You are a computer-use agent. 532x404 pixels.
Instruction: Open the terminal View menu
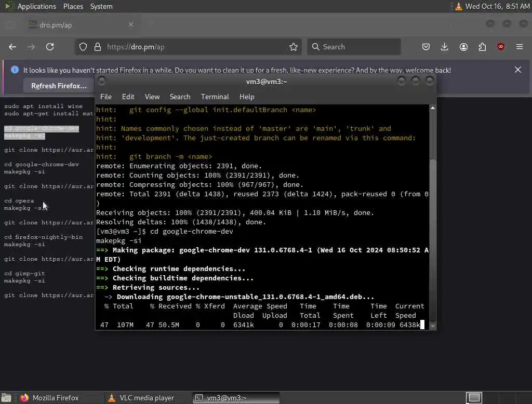(152, 97)
